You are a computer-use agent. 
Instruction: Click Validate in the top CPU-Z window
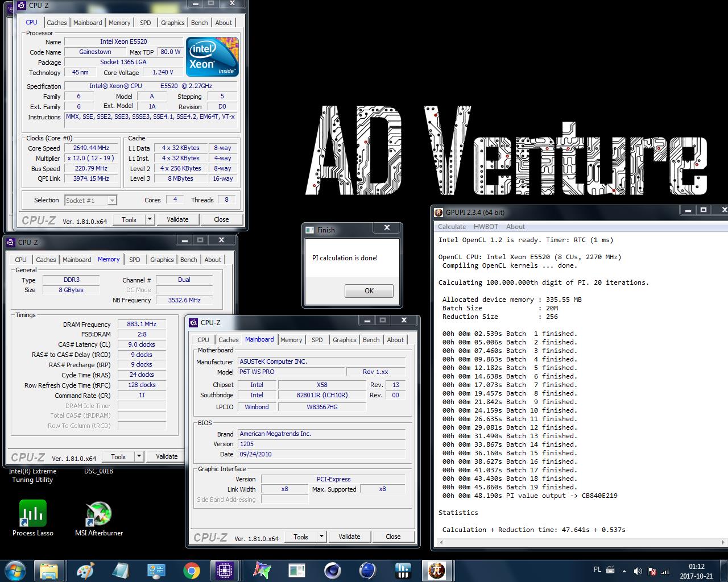coord(177,219)
